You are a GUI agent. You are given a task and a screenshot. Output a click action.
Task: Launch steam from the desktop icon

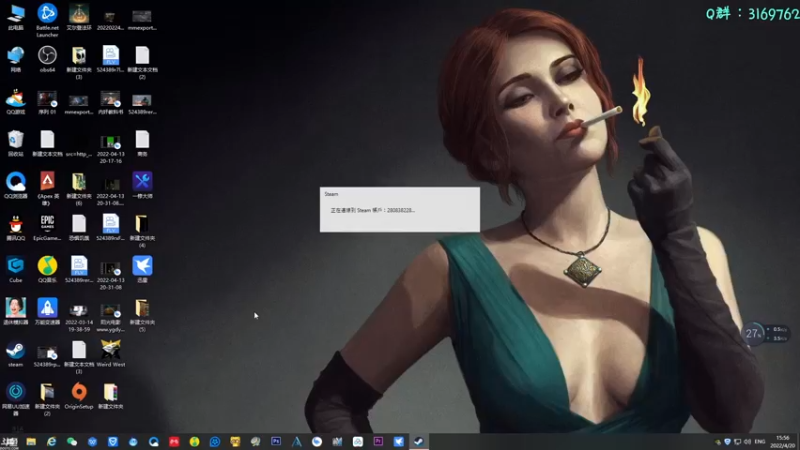point(16,354)
